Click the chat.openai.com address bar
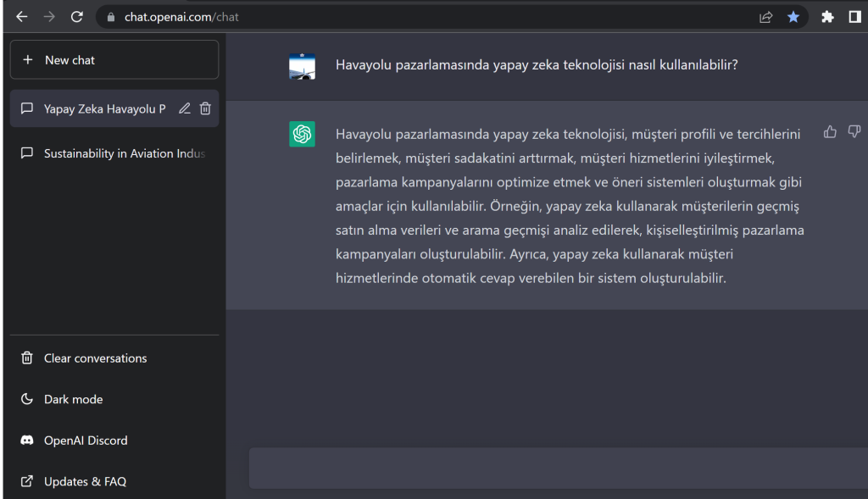The image size is (868, 499). point(431,17)
